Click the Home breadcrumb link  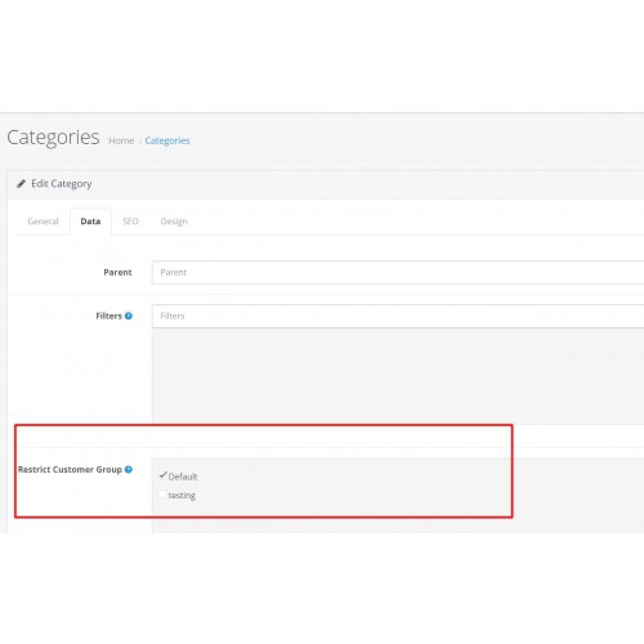click(121, 140)
